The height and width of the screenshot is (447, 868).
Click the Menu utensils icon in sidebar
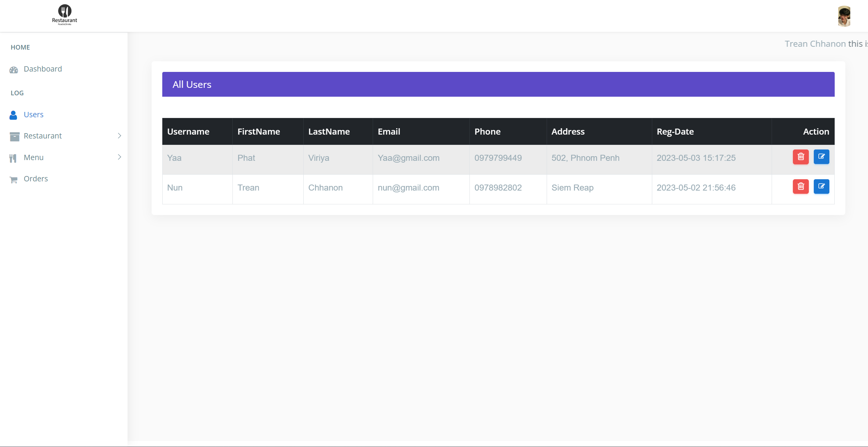pos(13,158)
